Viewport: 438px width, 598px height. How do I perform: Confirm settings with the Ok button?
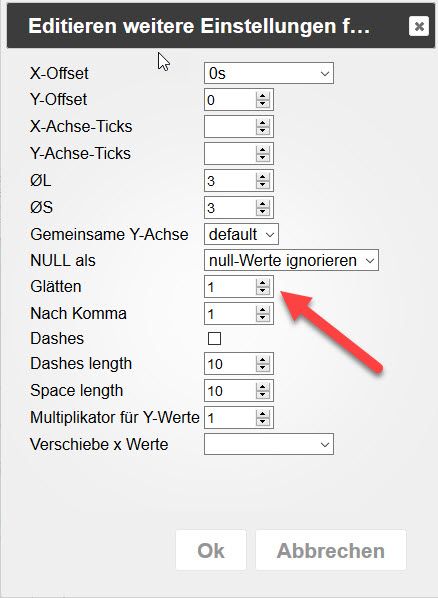click(211, 550)
